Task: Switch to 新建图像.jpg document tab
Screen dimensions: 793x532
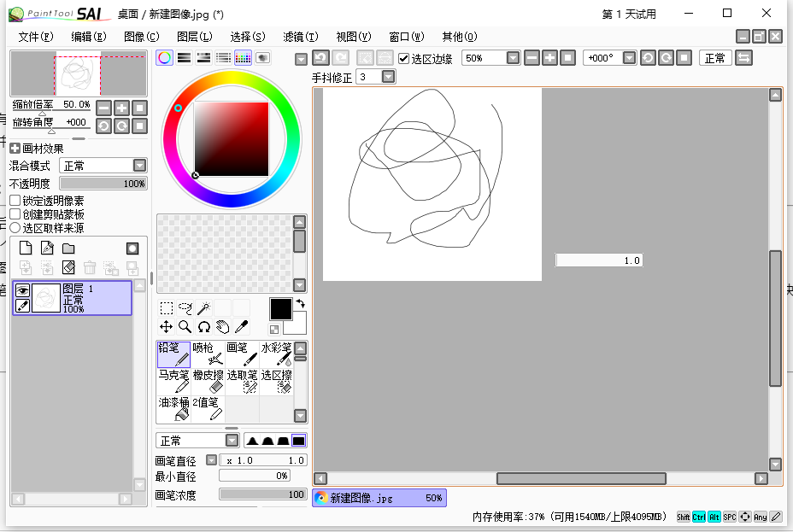Action: [x=379, y=498]
